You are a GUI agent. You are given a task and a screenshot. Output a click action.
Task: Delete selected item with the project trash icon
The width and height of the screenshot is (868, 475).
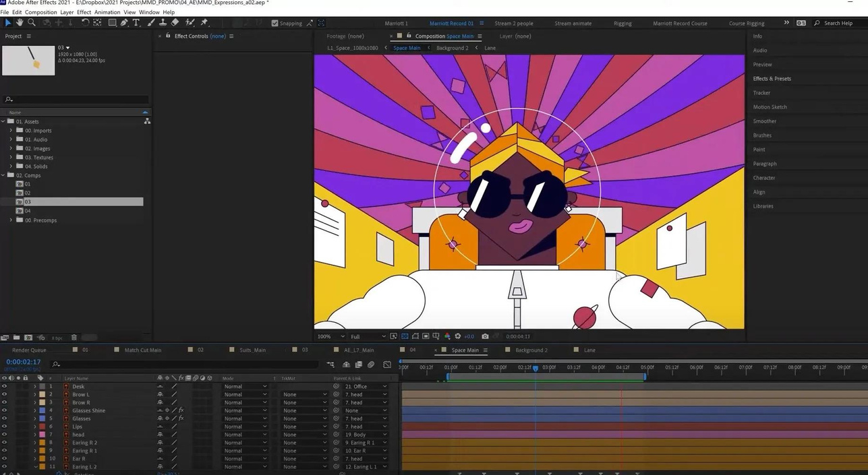(74, 338)
